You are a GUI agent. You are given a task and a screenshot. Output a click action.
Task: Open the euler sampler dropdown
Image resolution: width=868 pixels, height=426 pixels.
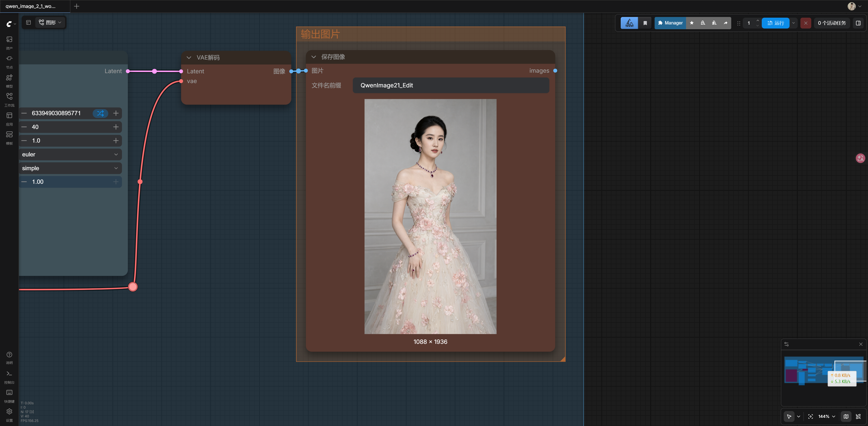click(x=70, y=154)
